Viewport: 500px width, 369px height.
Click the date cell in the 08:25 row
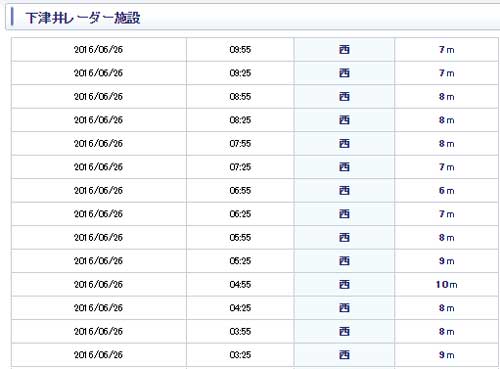point(99,120)
